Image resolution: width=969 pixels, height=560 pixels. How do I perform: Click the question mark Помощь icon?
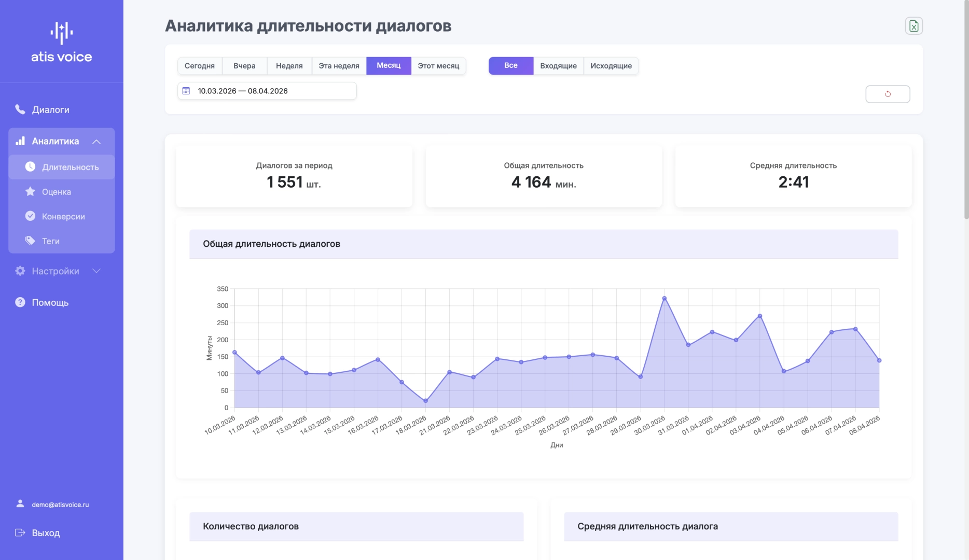tap(20, 302)
